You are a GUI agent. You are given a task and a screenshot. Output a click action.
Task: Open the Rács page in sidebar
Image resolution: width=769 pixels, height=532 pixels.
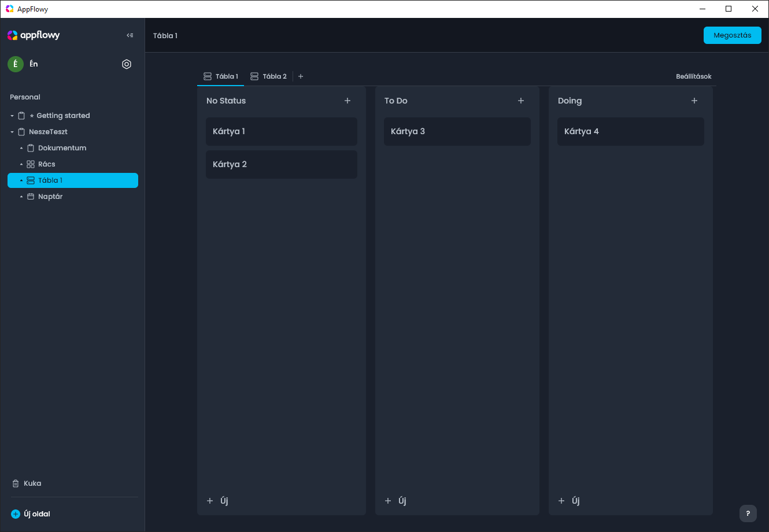click(73, 164)
